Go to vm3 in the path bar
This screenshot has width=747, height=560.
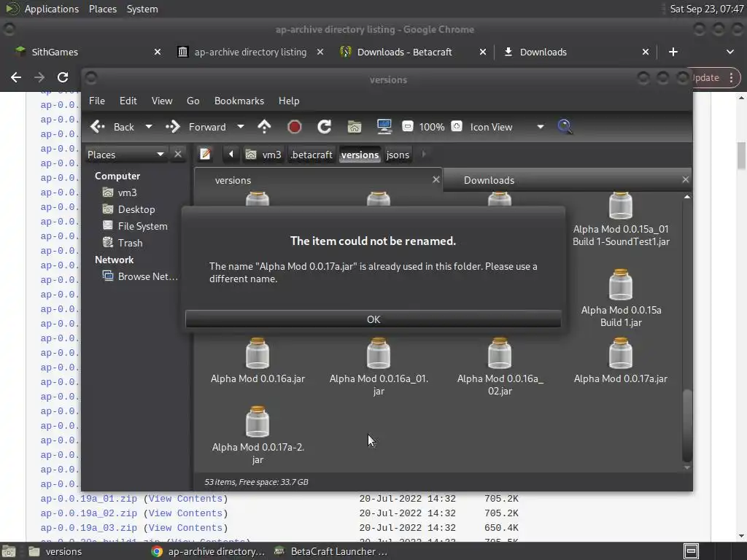pos(263,155)
